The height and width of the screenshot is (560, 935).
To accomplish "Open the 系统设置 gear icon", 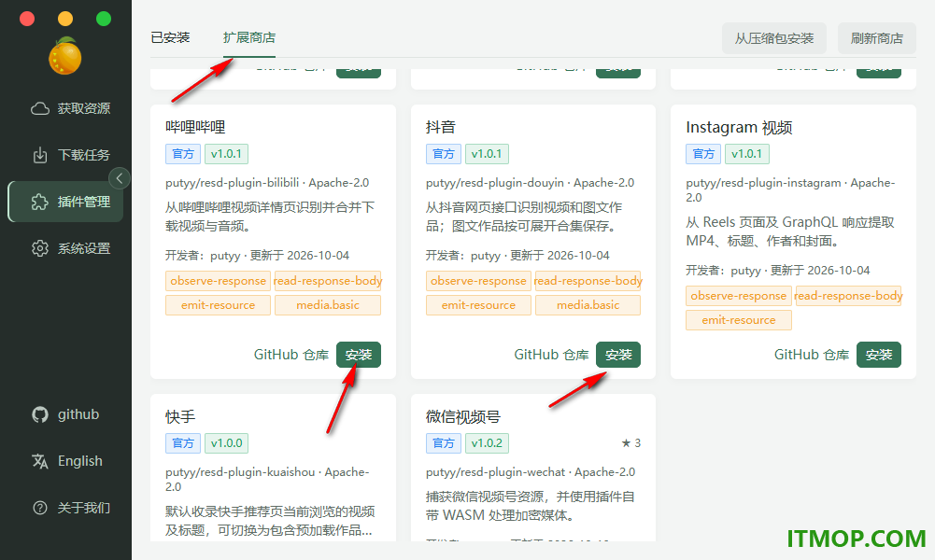I will pyautogui.click(x=40, y=248).
